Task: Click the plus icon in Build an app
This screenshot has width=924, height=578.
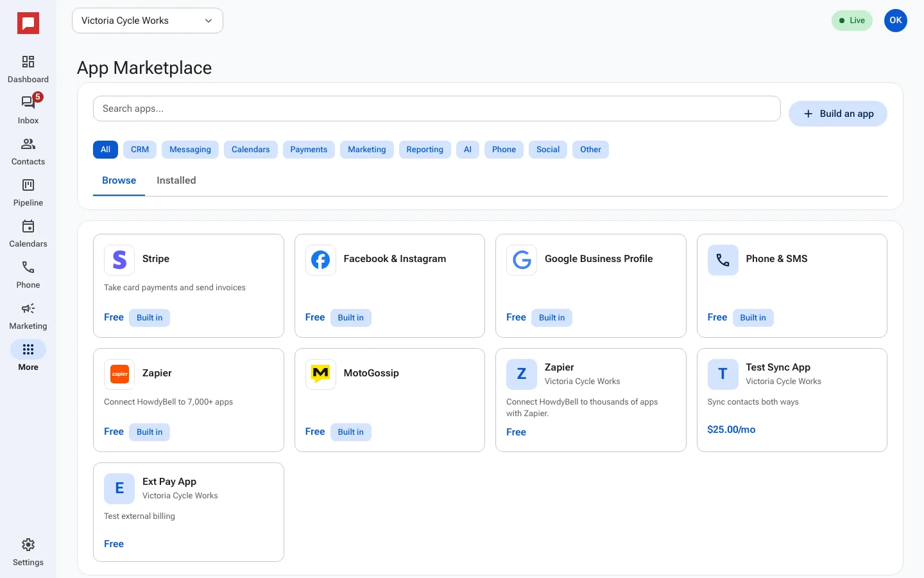Action: click(809, 114)
